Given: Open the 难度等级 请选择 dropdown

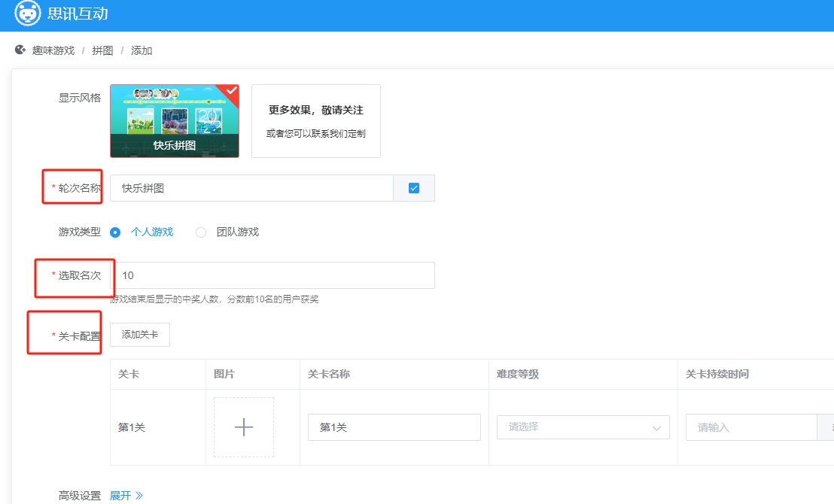Looking at the screenshot, I should point(583,427).
